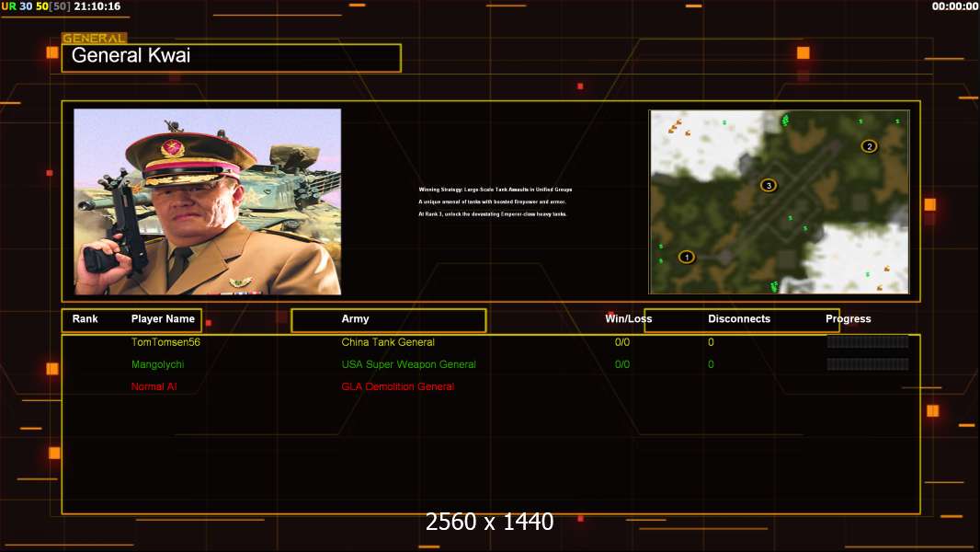The image size is (980, 552).
Task: Click player name TomTomsen56
Action: click(x=165, y=342)
